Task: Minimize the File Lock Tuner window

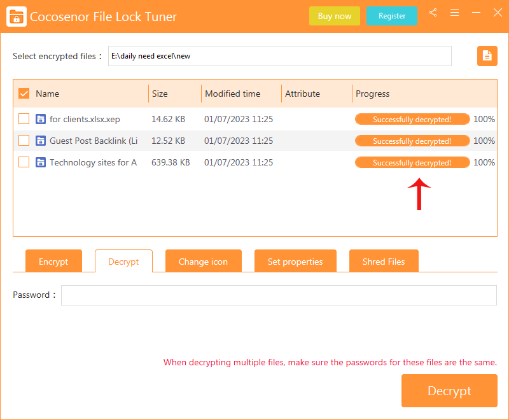Action: point(476,13)
